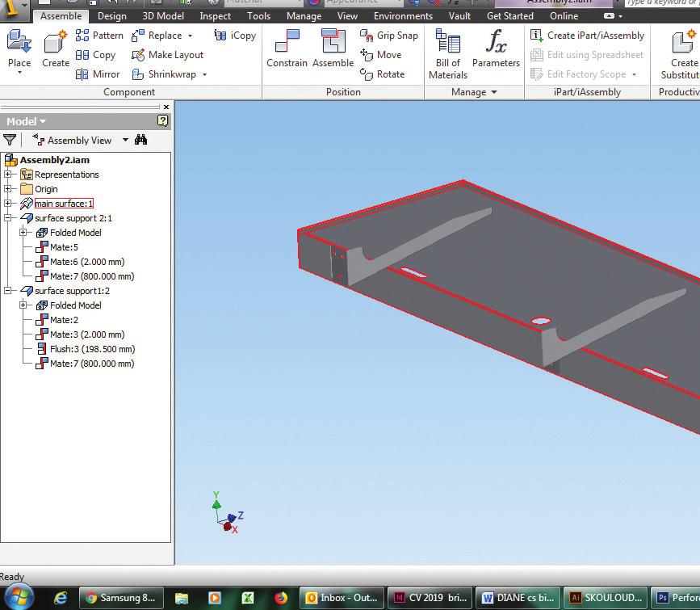Click the Place component icon
This screenshot has width=700, height=610.
click(x=19, y=41)
